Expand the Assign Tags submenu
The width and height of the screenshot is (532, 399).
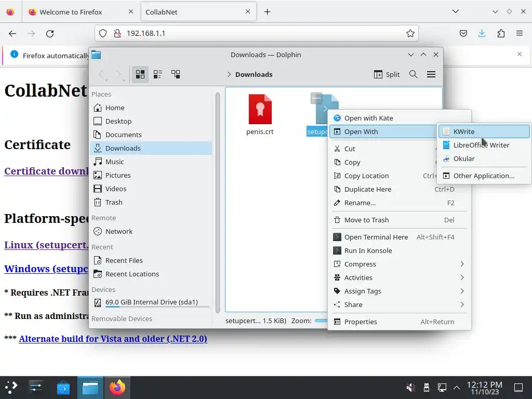click(399, 291)
